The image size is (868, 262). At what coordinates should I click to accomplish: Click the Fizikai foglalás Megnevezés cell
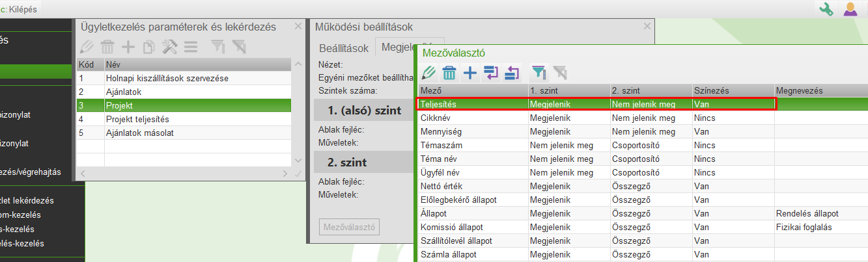coord(820,227)
